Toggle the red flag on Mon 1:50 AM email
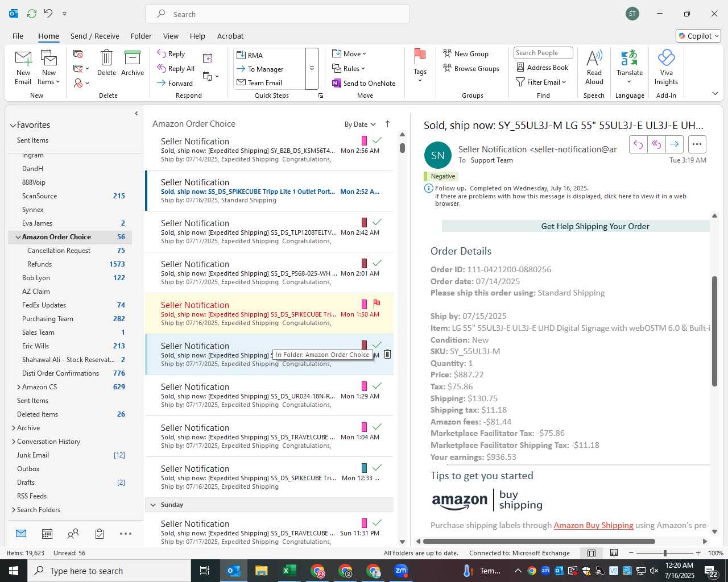Screen dimensions: 728x582 coord(377,304)
